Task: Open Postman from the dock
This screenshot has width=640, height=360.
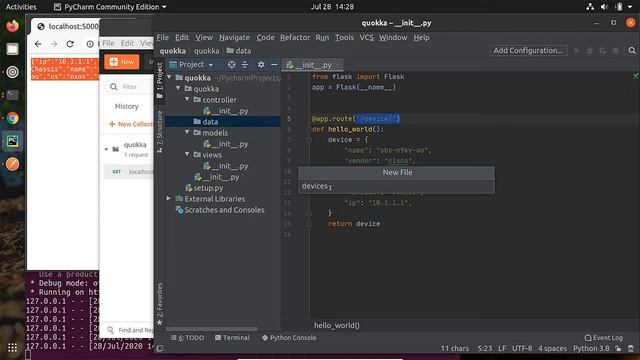Action: tap(12, 164)
